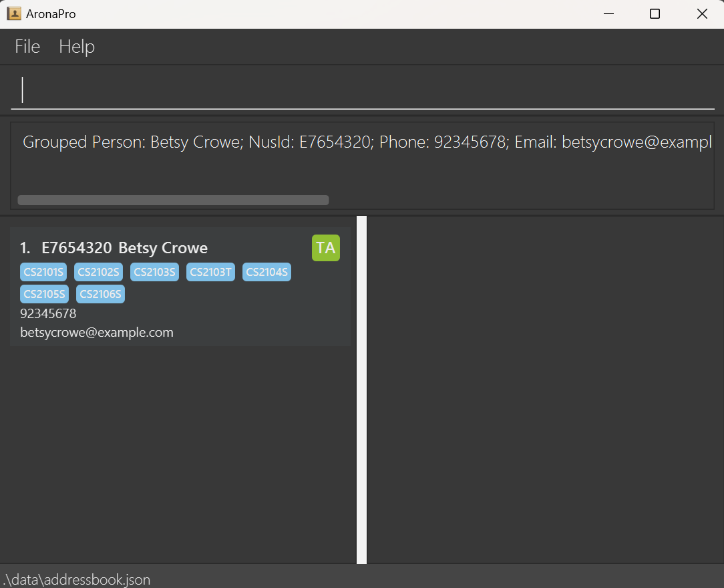Screen dimensions: 724x588
Task: Open the File menu
Action: pos(27,47)
